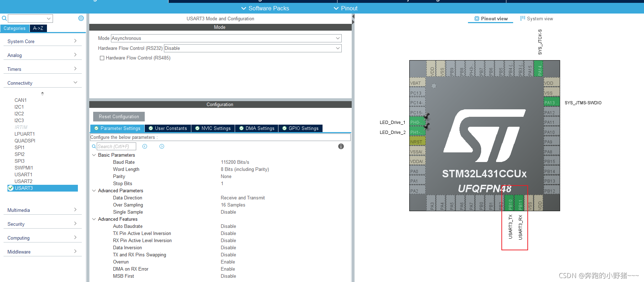Collapse the Basic Parameters group
The image size is (644, 282).
tap(94, 155)
